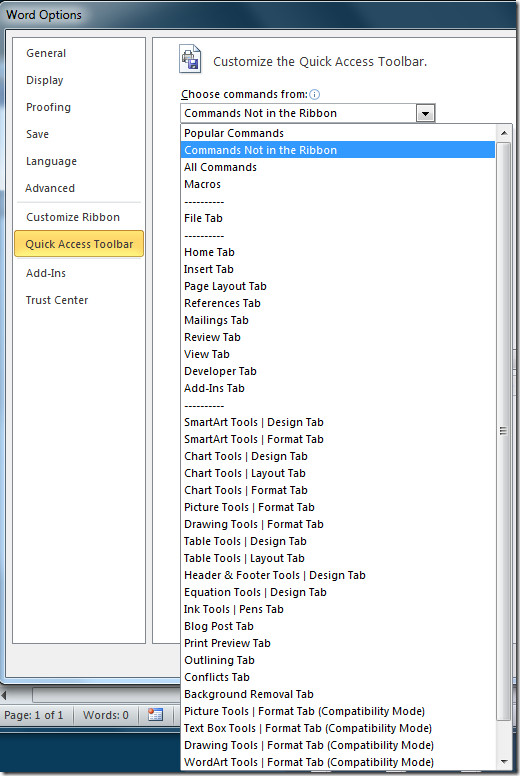This screenshot has height=776, width=520.
Task: Choose Macros in the dropdown list
Action: coord(338,184)
